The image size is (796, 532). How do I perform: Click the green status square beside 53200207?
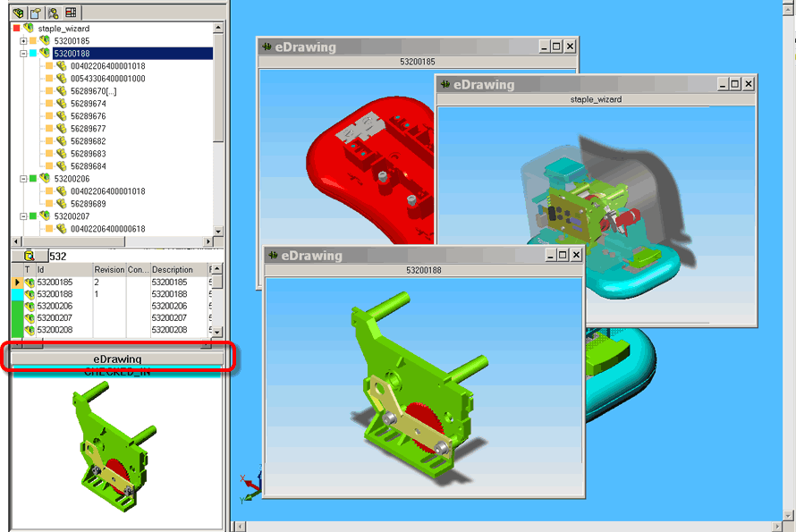coord(33,216)
